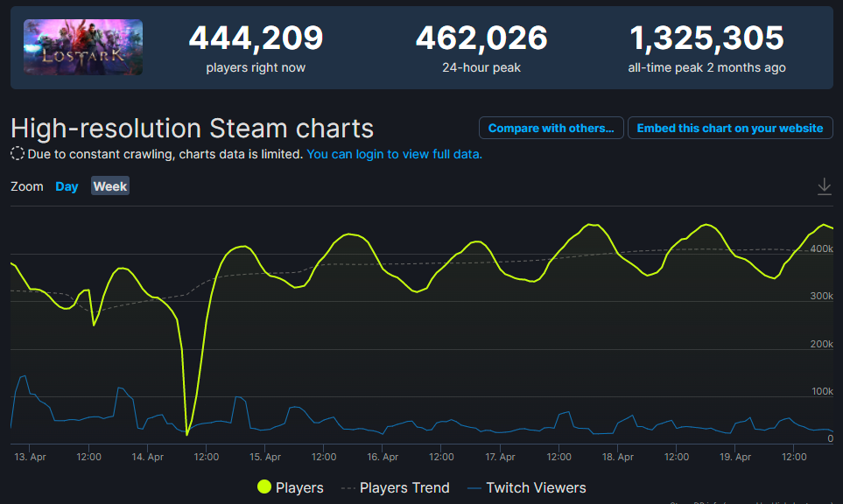Viewport: 843px width, 504px height.
Task: Hide the Players Trend series label
Action: click(x=404, y=487)
